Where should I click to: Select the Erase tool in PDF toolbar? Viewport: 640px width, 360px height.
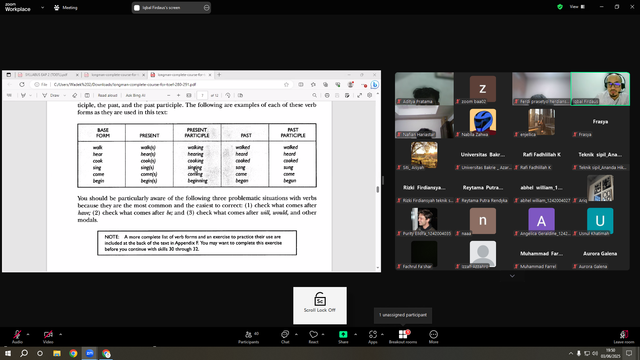pyautogui.click(x=74, y=95)
